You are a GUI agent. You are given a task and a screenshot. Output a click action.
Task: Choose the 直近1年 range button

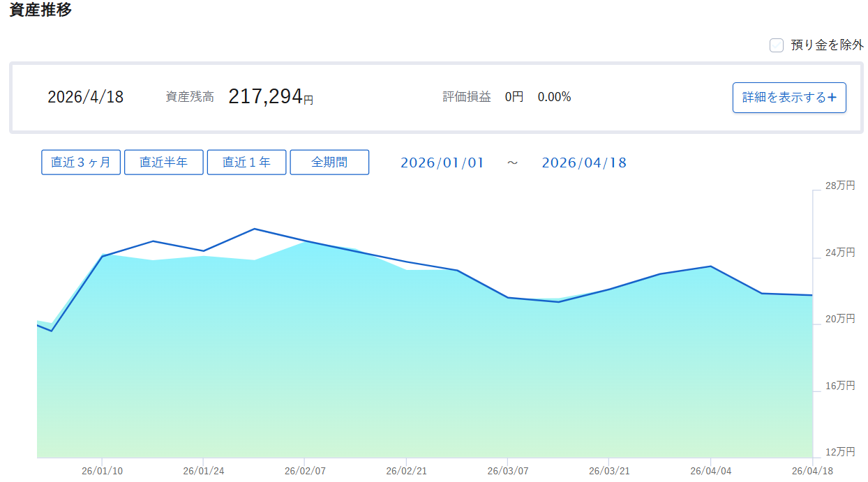tap(246, 163)
